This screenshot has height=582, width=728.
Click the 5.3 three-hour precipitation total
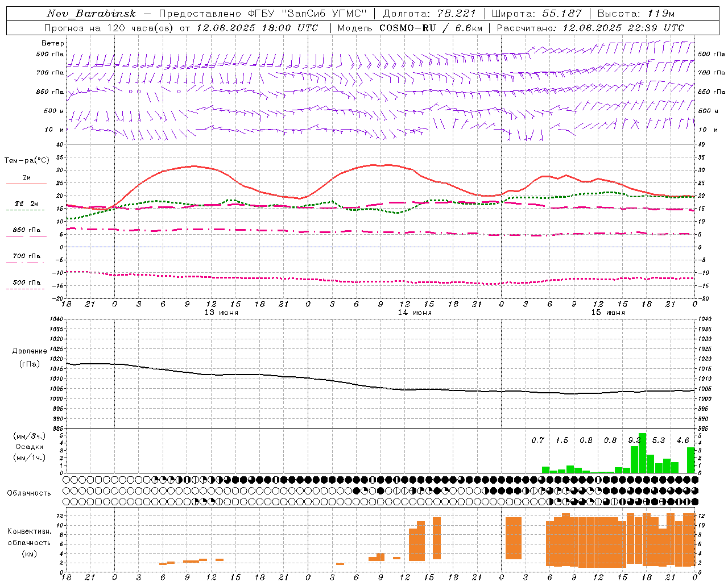[659, 440]
